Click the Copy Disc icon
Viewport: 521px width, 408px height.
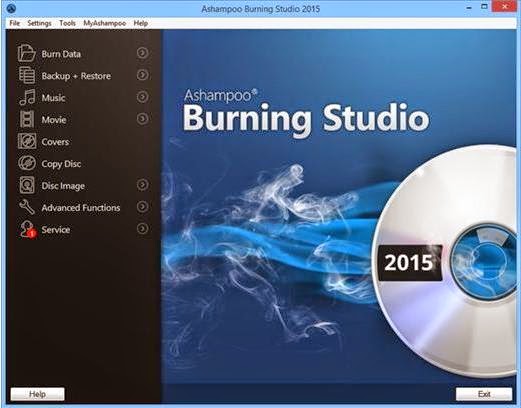tap(27, 163)
